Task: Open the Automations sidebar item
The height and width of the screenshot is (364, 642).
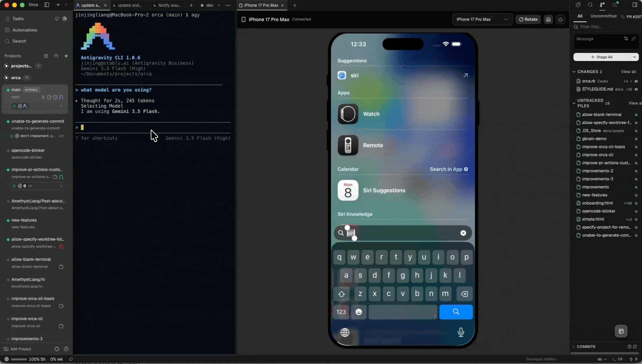Action: pyautogui.click(x=25, y=30)
